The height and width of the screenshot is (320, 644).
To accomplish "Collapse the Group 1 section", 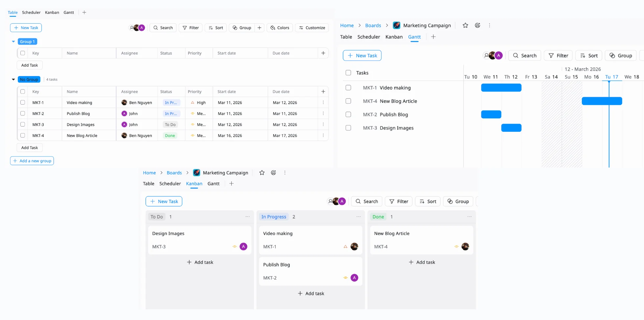I will click(x=13, y=42).
